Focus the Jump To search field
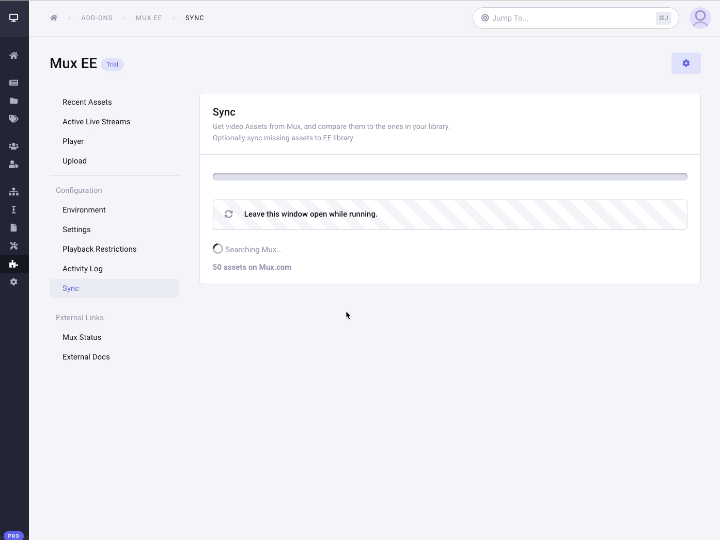 pyautogui.click(x=575, y=18)
